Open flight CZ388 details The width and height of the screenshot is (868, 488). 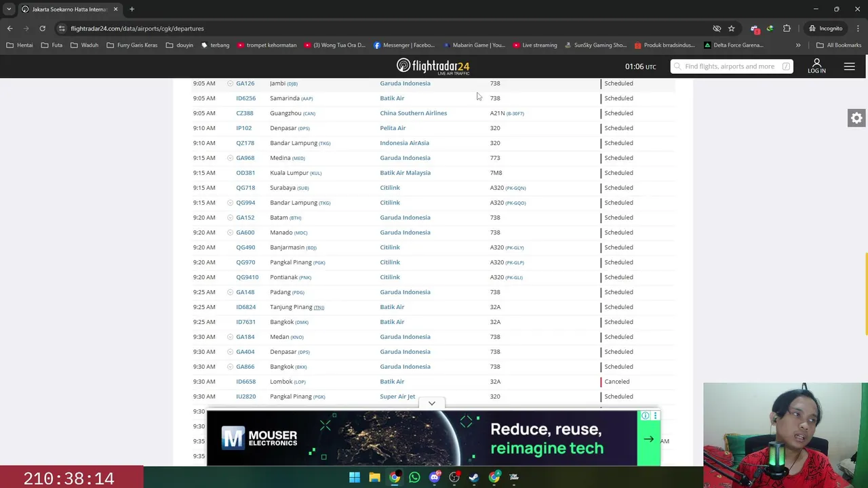[244, 113]
